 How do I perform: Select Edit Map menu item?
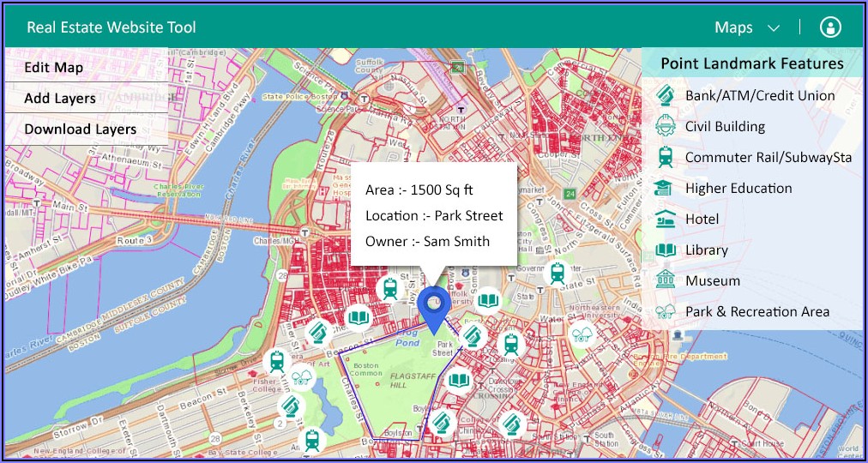[x=54, y=67]
